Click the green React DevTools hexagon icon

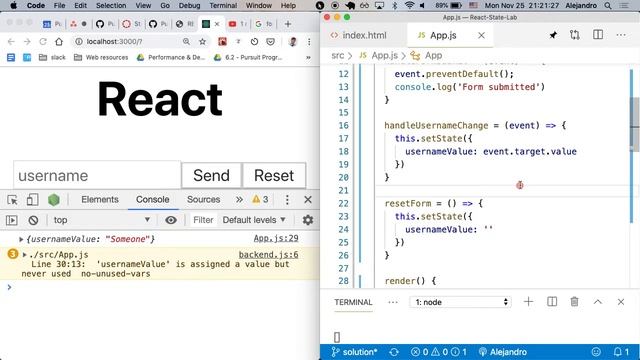[54, 200]
